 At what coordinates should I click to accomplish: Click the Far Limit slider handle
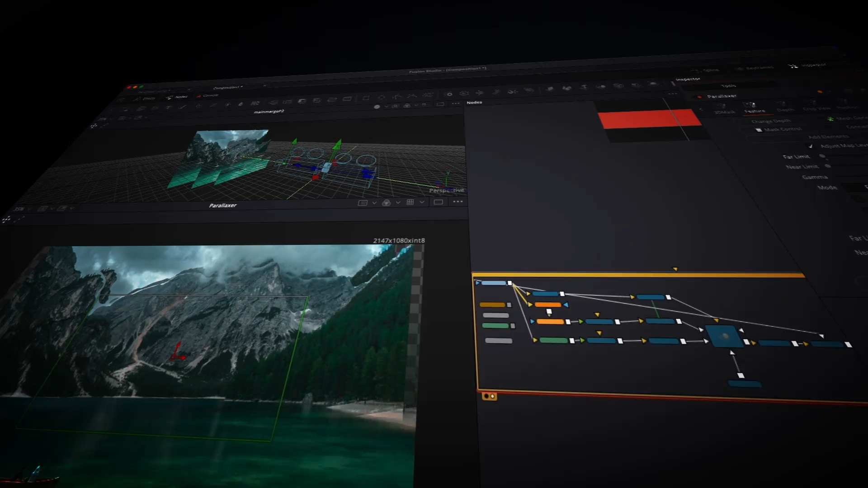click(822, 156)
